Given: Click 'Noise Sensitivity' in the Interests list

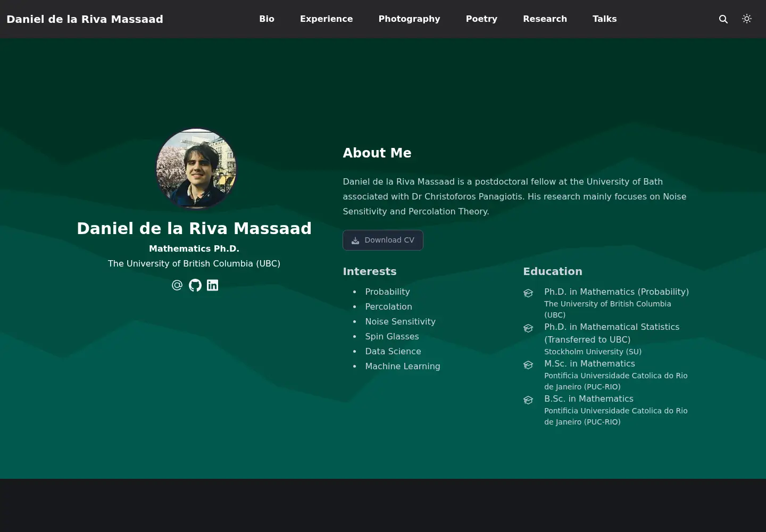Looking at the screenshot, I should [401, 321].
